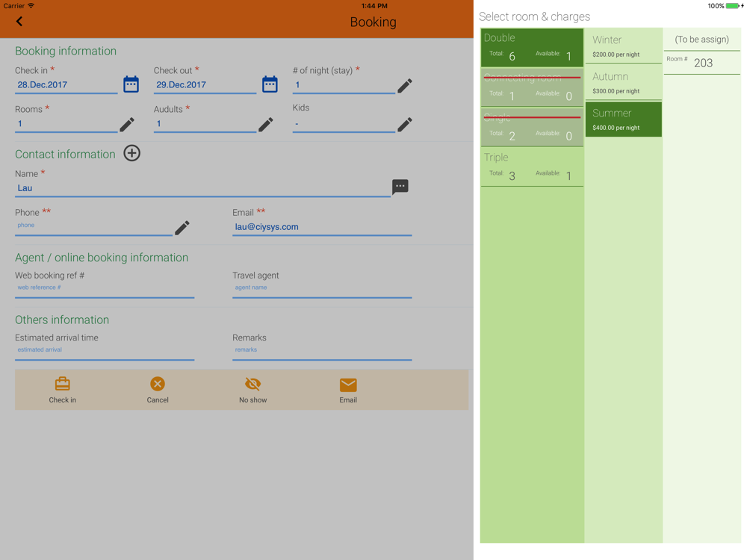Viewport: 747px width, 560px height.
Task: Pick Room # 203
Action: (x=701, y=63)
